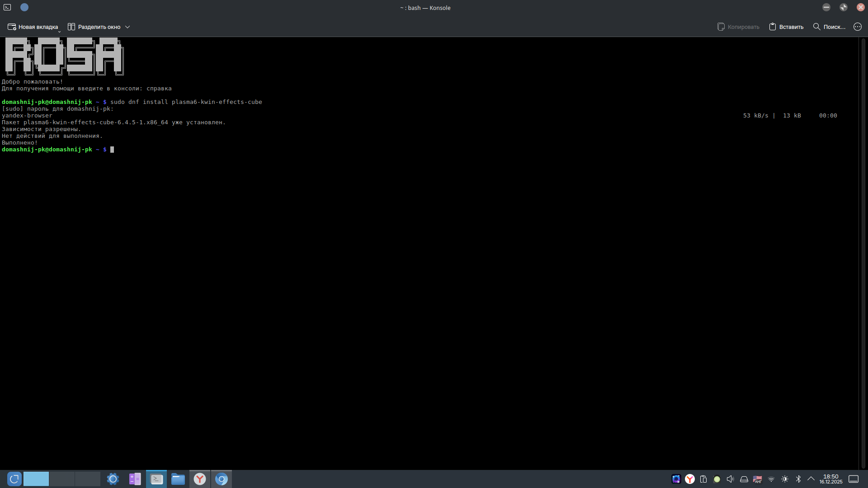Image resolution: width=868 pixels, height=488 pixels.
Task: Open the Konsole hamburger menu icon
Action: [x=857, y=27]
